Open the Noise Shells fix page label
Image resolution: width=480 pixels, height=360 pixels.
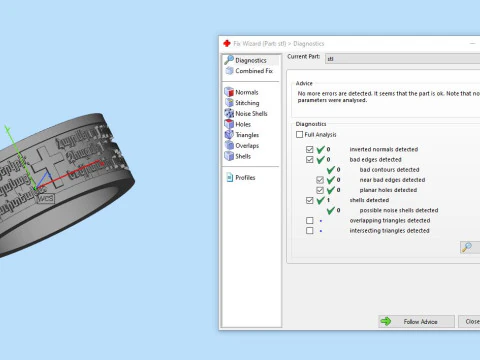coord(251,114)
